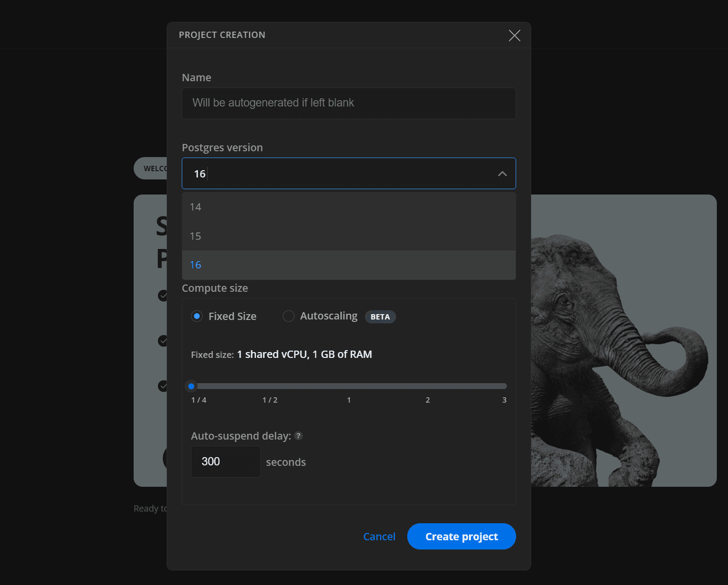
Task: Click the PROJECT CREATION header title
Action: click(222, 35)
